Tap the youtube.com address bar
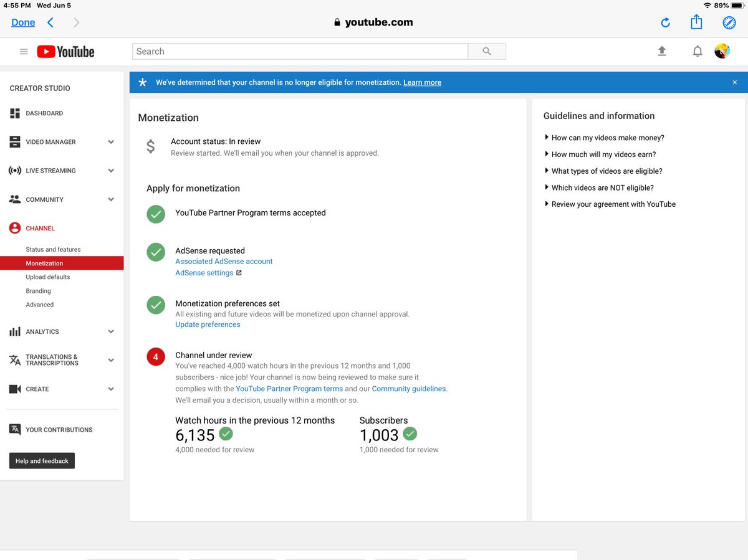748x560 pixels. tap(374, 22)
